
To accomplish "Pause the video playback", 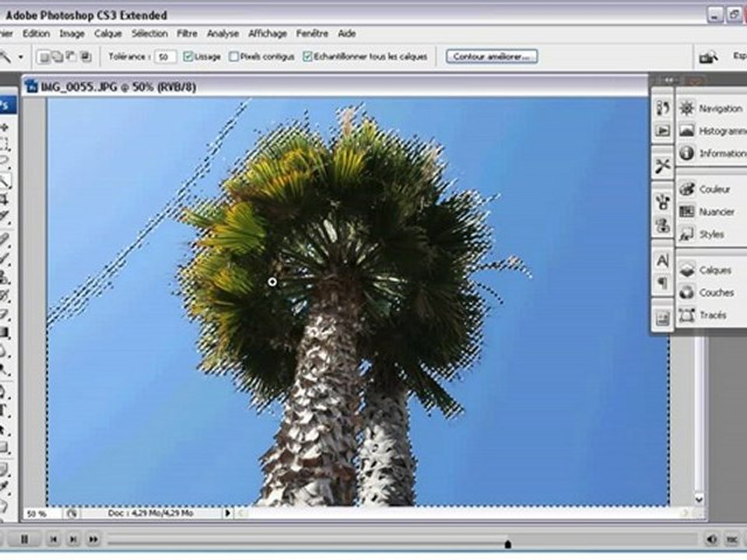I will click(x=24, y=539).
